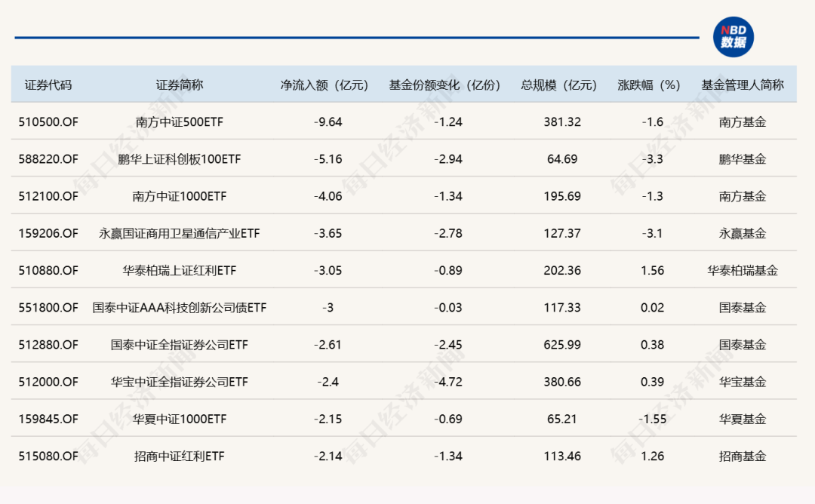Viewport: 815px width, 504px height.
Task: Select code 512880.OF
Action: (48, 345)
